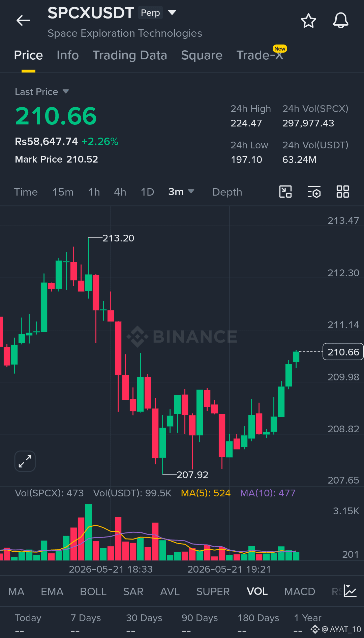Select the 1h interval

click(x=94, y=192)
